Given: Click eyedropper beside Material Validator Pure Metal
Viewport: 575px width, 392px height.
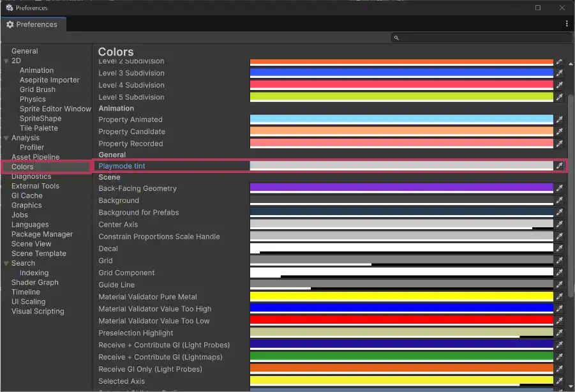Looking at the screenshot, I should (559, 297).
